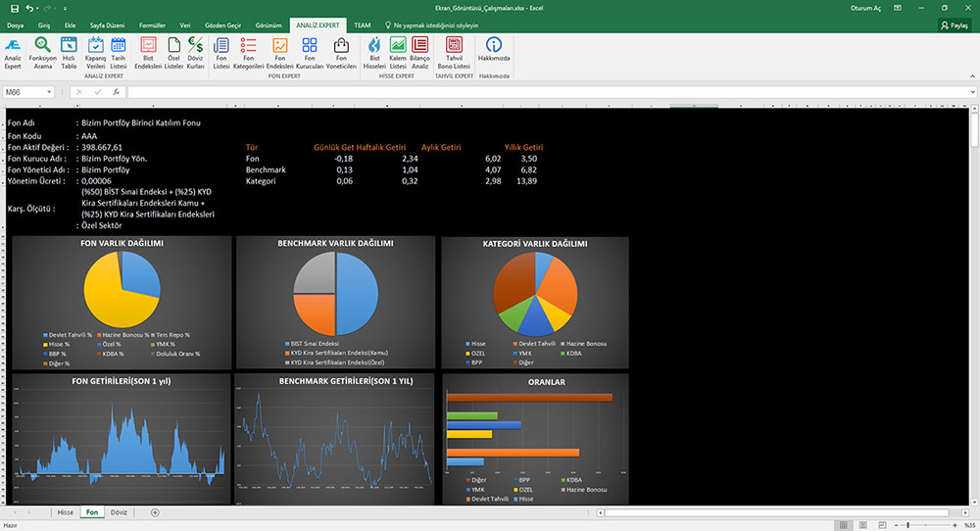Launch Fonksiyon Arama search

(x=42, y=53)
